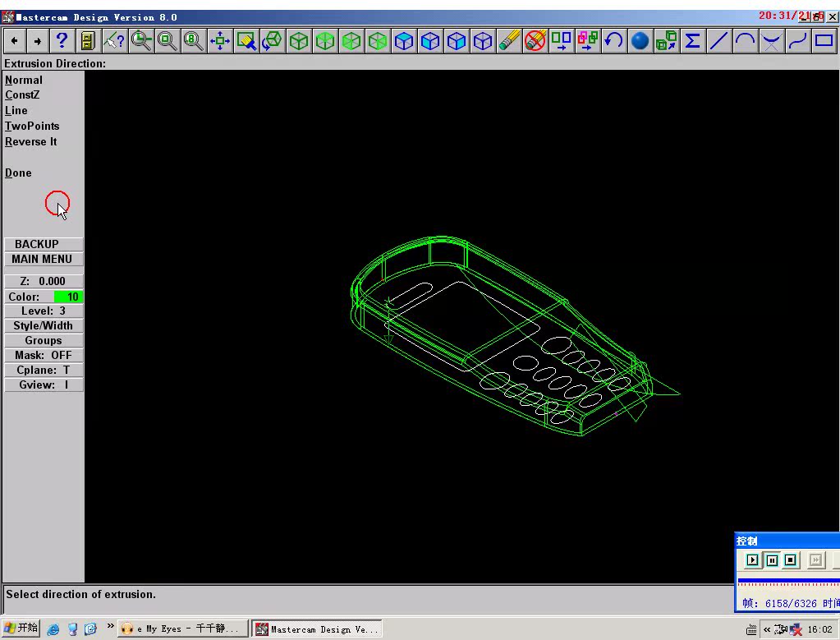Expand the quick launch chevron
The image size is (840, 640).
[x=110, y=625]
